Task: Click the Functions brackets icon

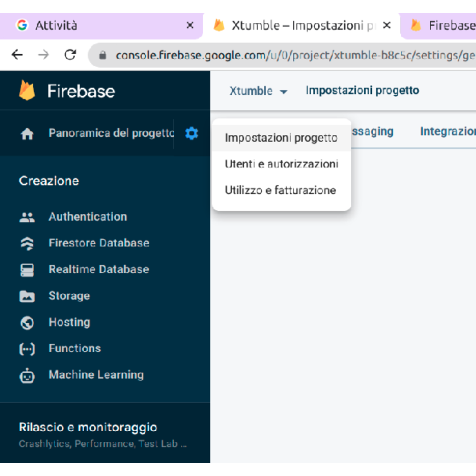Action: coord(27,349)
